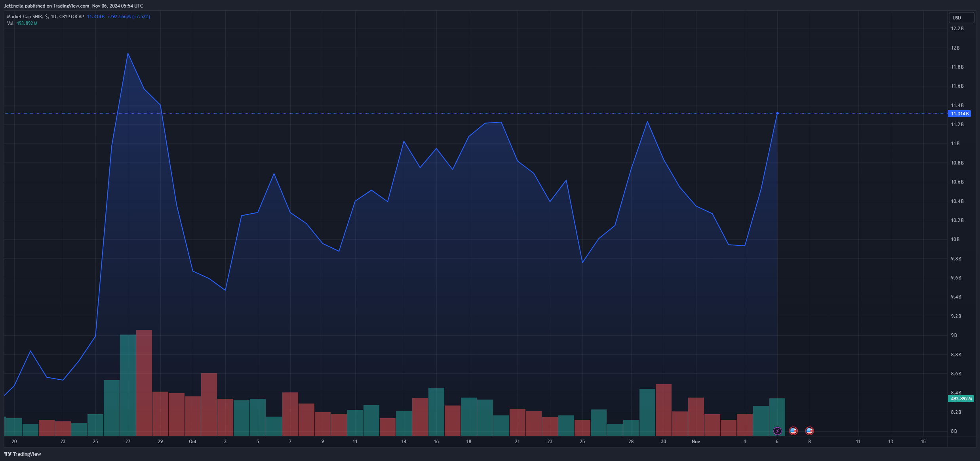Screen dimensions: 980x461
Task: Click the blue dot at line's latest point
Action: (x=777, y=113)
